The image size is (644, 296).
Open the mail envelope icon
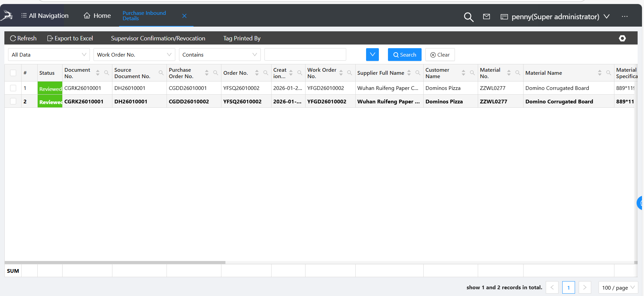tap(486, 17)
